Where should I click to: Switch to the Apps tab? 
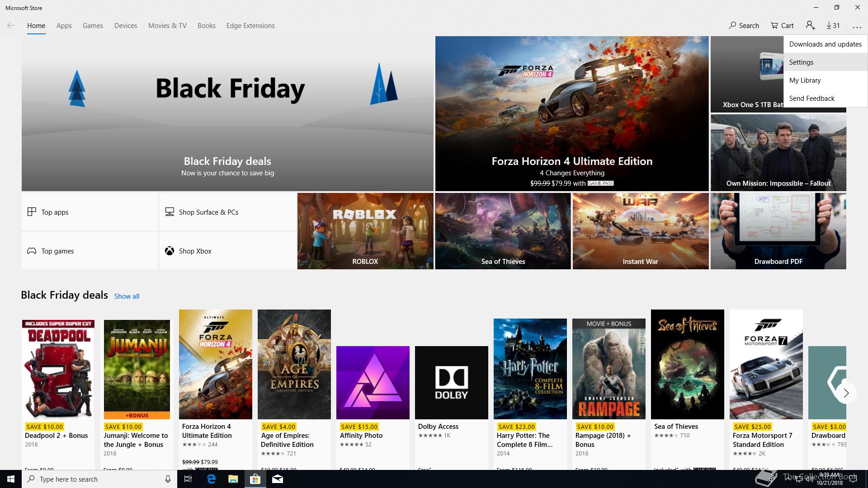tap(64, 25)
